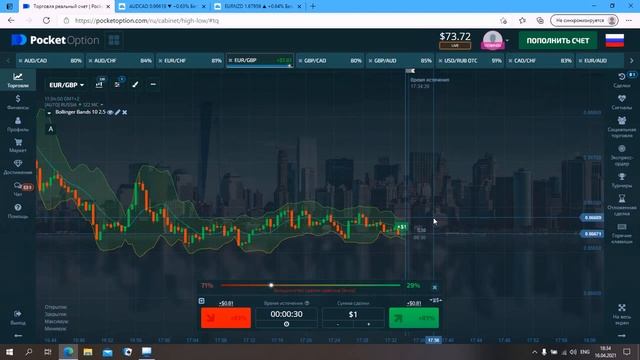Viewport: 640px width, 360px height.
Task: Open the Achievements diamond icon
Action: [x=18, y=167]
